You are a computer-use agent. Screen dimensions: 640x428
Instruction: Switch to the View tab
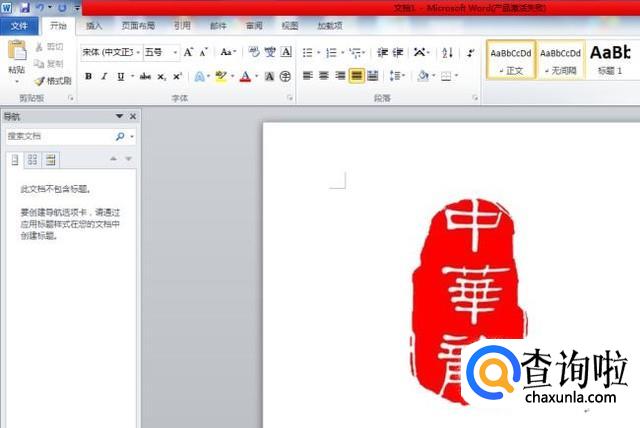(x=290, y=26)
